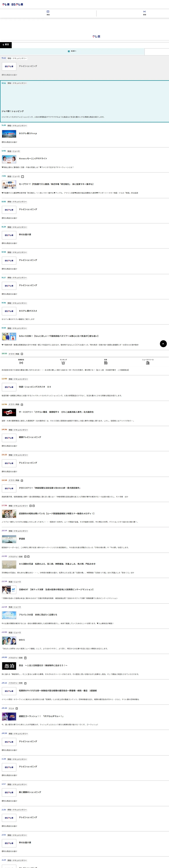Image resolution: width=169 pixels, height=868 pixels.
Task: Click the icon beside the 12:56 ドラマ・映画 tag
Action: pos(22,404)
